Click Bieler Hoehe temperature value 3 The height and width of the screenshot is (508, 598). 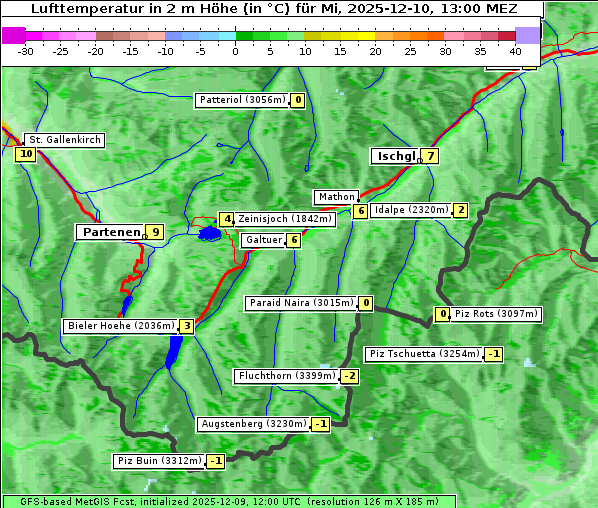pos(187,326)
